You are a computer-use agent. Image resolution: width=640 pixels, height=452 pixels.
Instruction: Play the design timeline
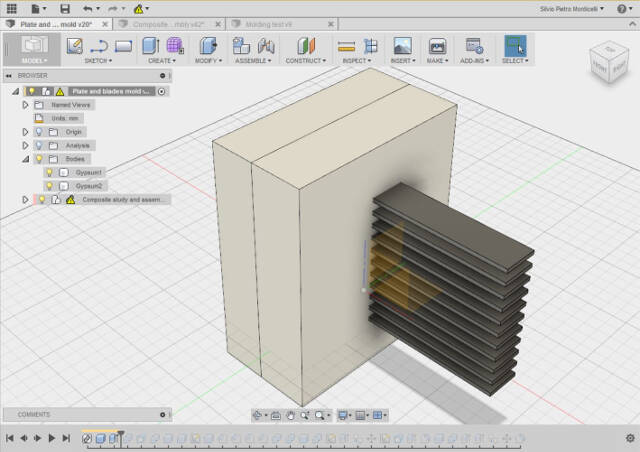pyautogui.click(x=51, y=438)
